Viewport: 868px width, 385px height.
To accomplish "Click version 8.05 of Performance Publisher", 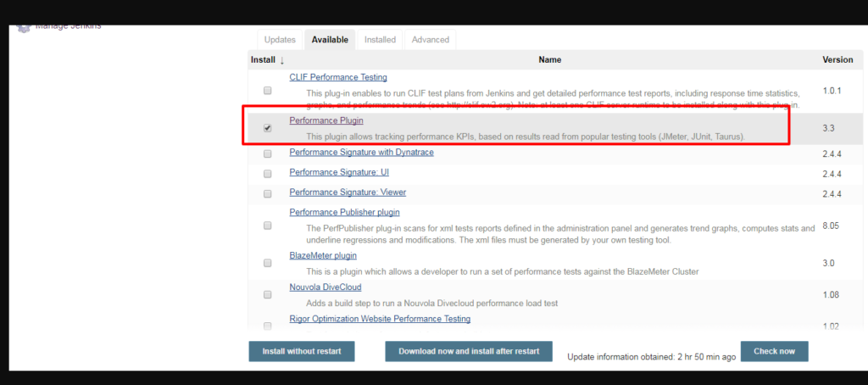I will click(x=831, y=226).
